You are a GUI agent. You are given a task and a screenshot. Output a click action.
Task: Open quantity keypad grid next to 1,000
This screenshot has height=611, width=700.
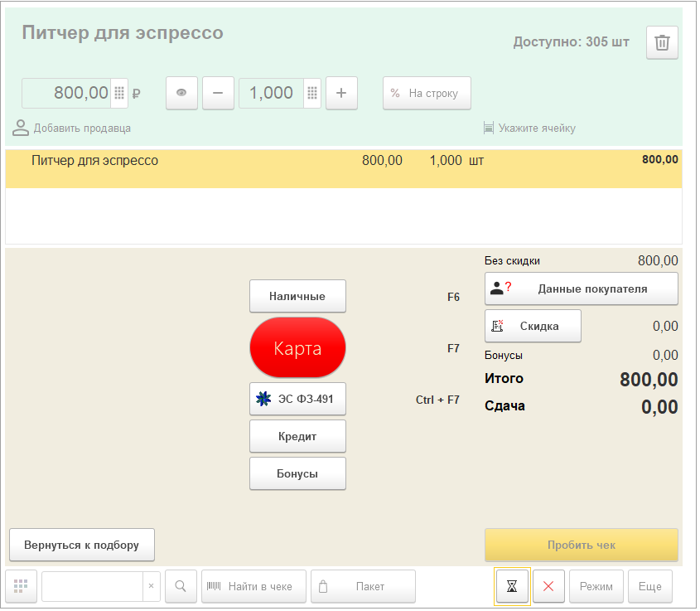coord(312,93)
